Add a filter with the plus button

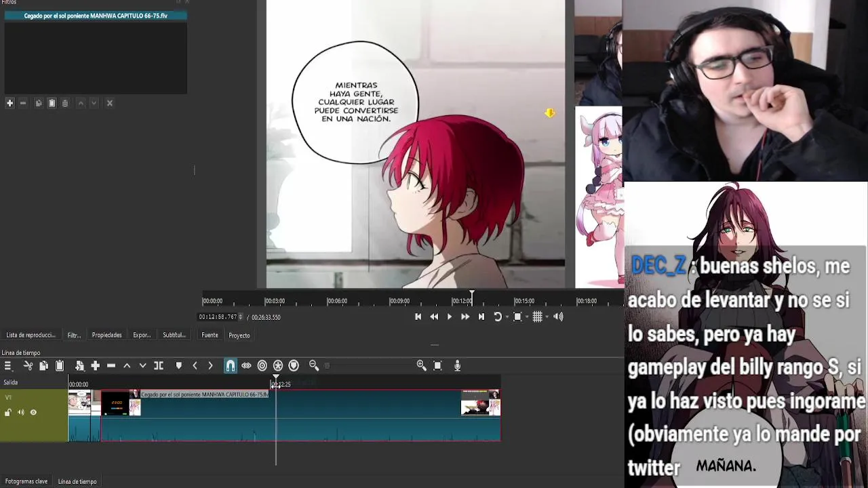click(9, 103)
